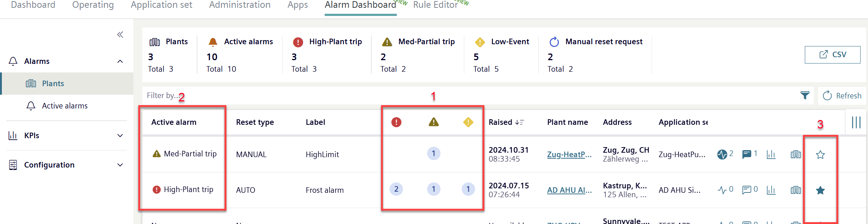The width and height of the screenshot is (868, 224).
Task: Export table via CSV button
Action: click(832, 55)
